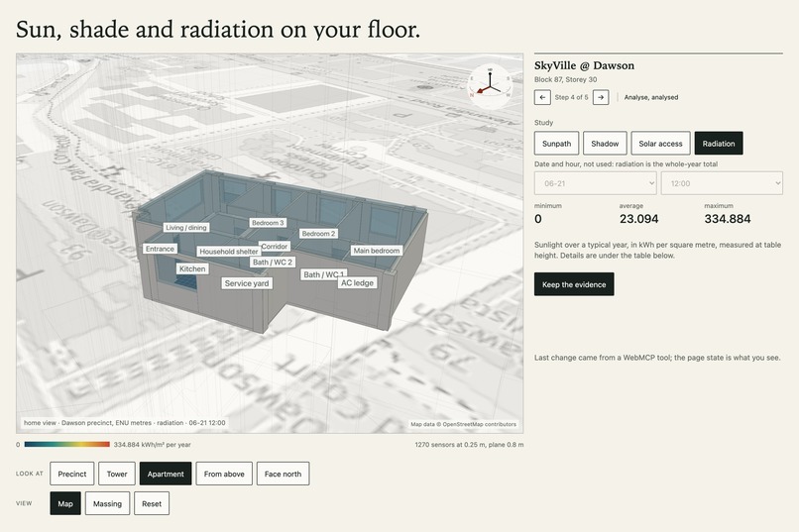Look at the Apartment view
Screen dimensions: 799x532
coord(166,474)
